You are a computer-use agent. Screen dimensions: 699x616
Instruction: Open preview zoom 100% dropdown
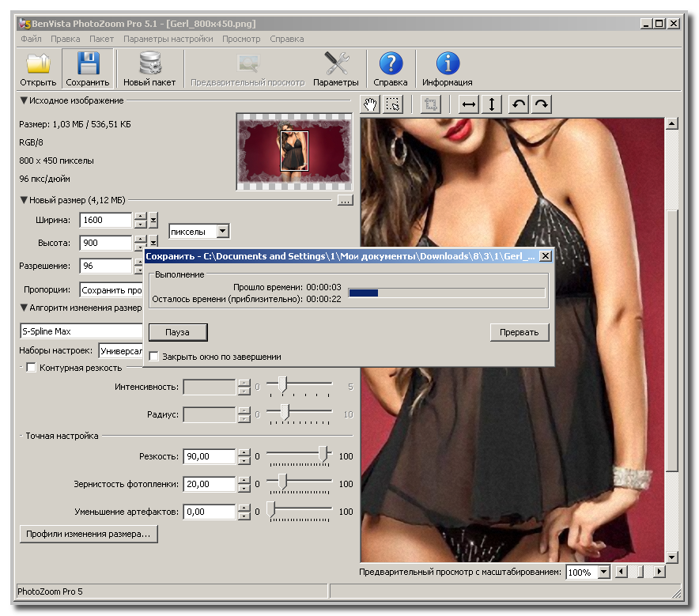coord(603,572)
